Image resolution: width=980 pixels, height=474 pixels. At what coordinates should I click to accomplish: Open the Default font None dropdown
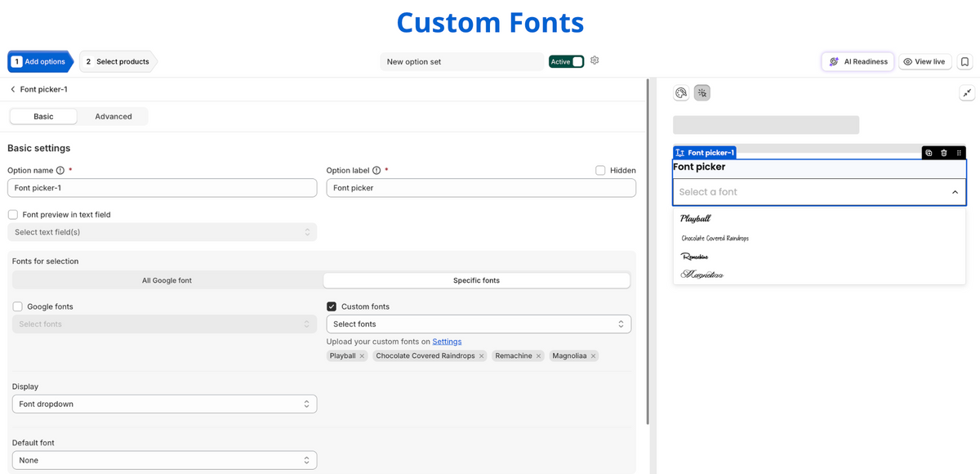click(x=164, y=460)
